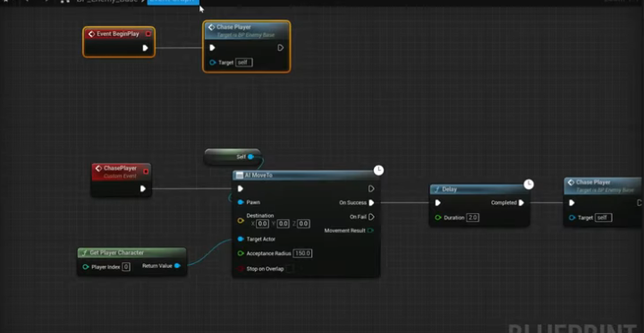The image size is (644, 333).
Task: Click the Delay node exec input pin
Action: click(437, 202)
